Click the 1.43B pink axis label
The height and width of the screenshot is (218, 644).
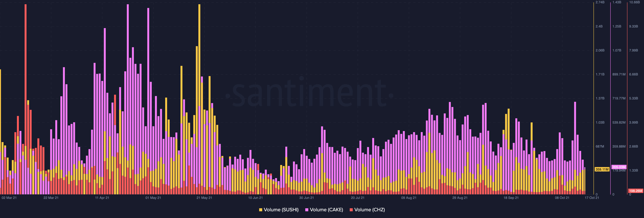617,2
